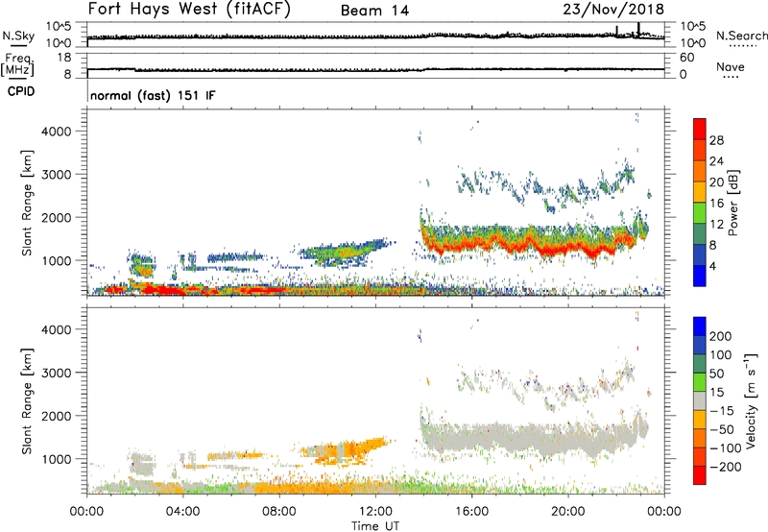Click the '08:00' time tick label
Image resolution: width=768 pixels, height=532 pixels.
pos(279,512)
